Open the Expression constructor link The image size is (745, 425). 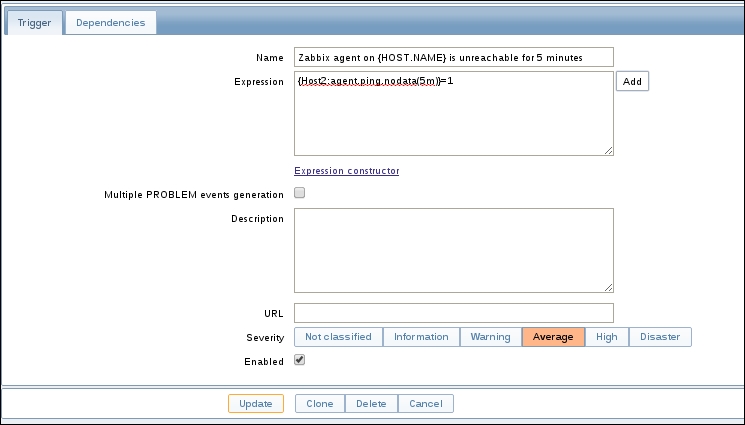click(346, 171)
